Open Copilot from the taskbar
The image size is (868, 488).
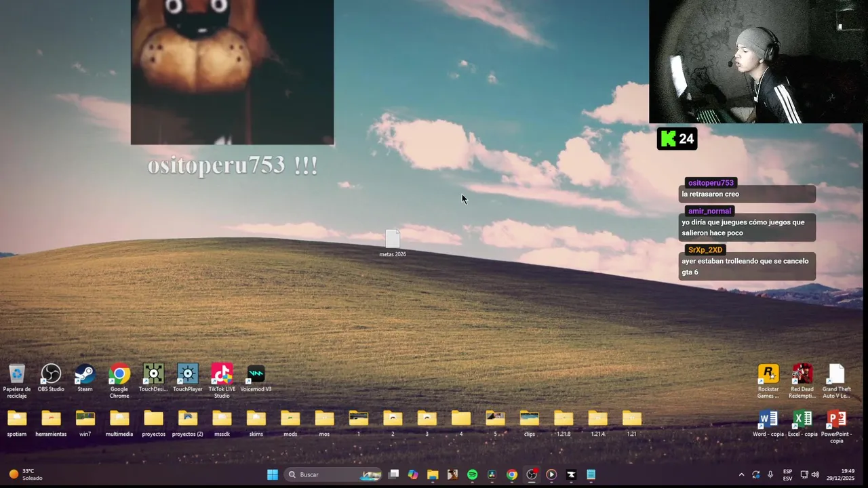pyautogui.click(x=413, y=474)
